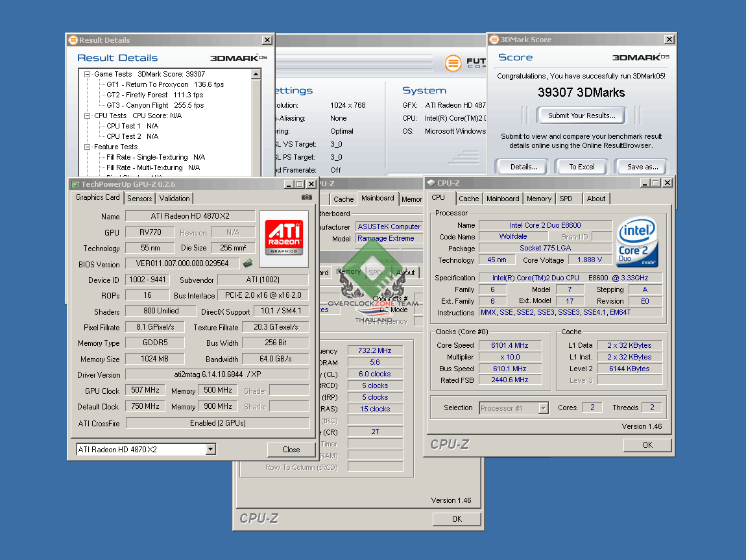
Task: Click the BIOS save chip icon in GPU-Z
Action: click(x=247, y=263)
